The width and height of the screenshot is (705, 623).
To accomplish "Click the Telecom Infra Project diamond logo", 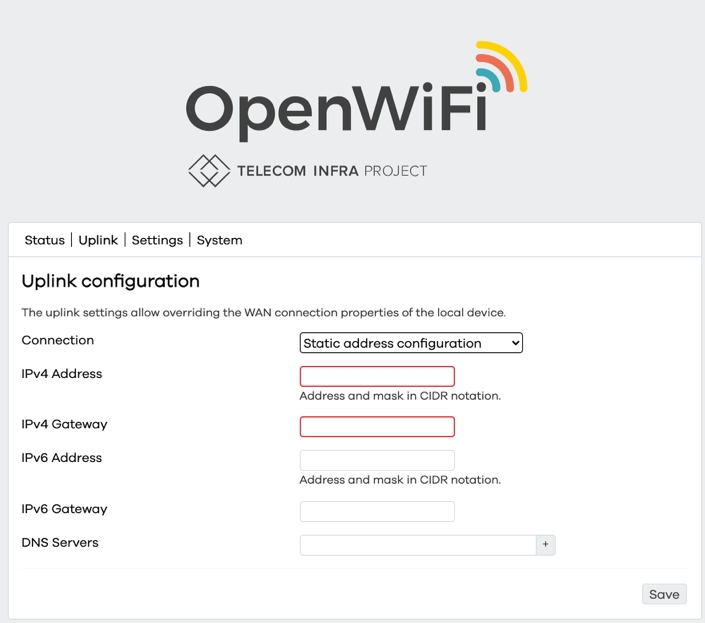I will [209, 171].
